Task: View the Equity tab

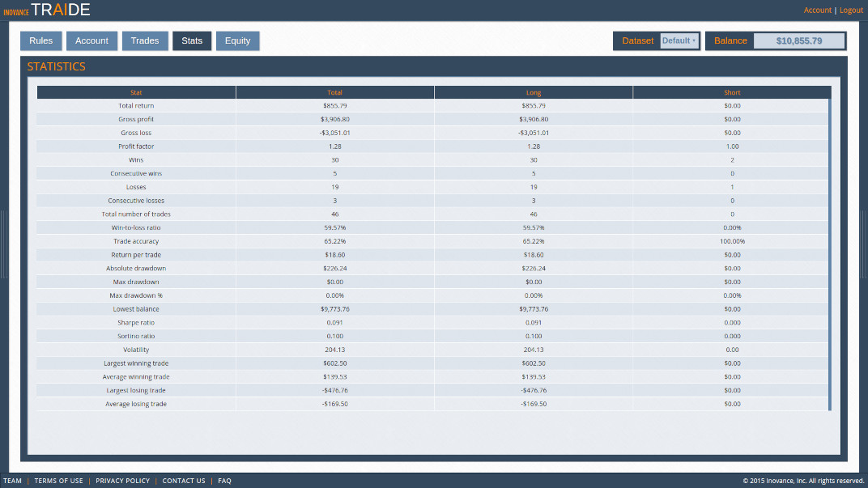Action: tap(237, 40)
